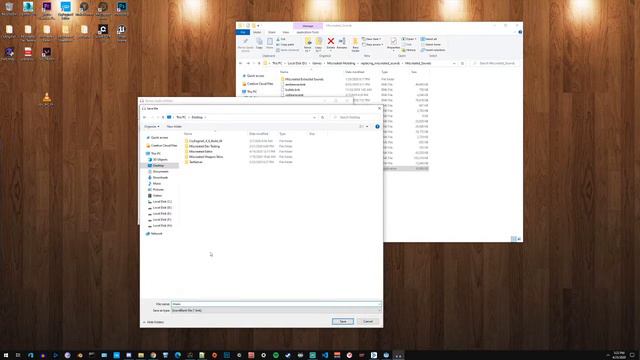Viewport: 640px width, 360px height.
Task: Close the Save file dialog
Action: (x=379, y=109)
